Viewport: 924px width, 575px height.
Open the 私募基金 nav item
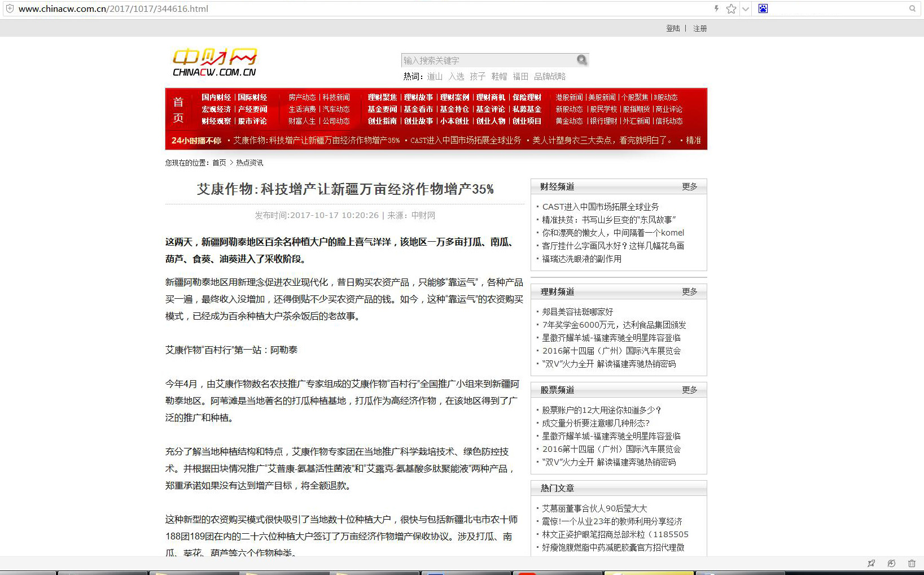click(x=527, y=109)
